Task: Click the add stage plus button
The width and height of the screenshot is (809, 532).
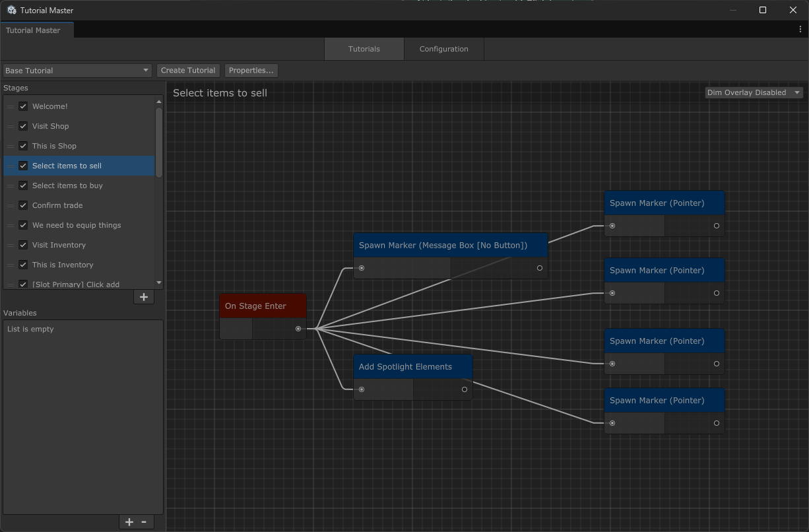Action: 144,297
